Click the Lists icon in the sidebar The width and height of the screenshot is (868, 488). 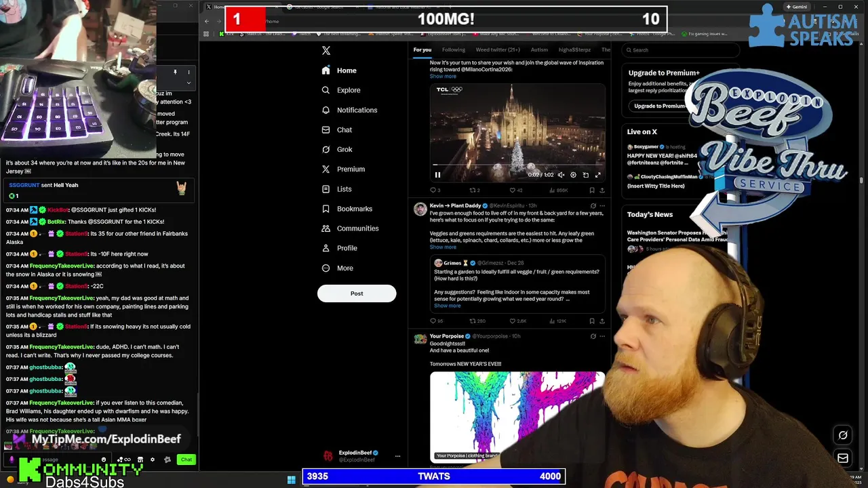tap(326, 189)
